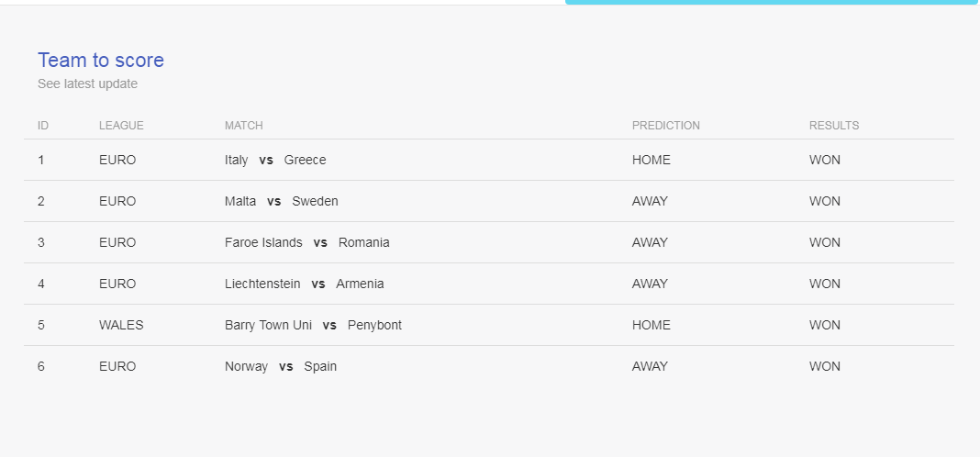This screenshot has height=457, width=980.
Task: Click WON result for Norway vs Spain
Action: click(x=824, y=366)
